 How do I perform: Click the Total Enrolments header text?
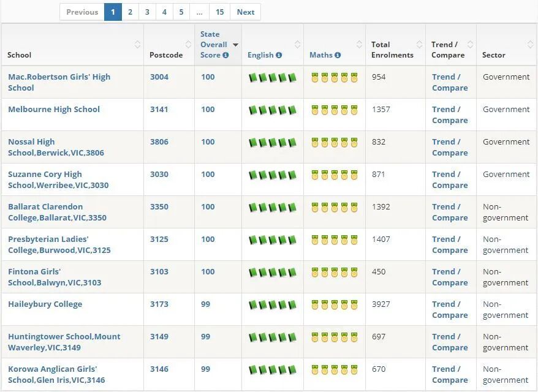(x=392, y=50)
